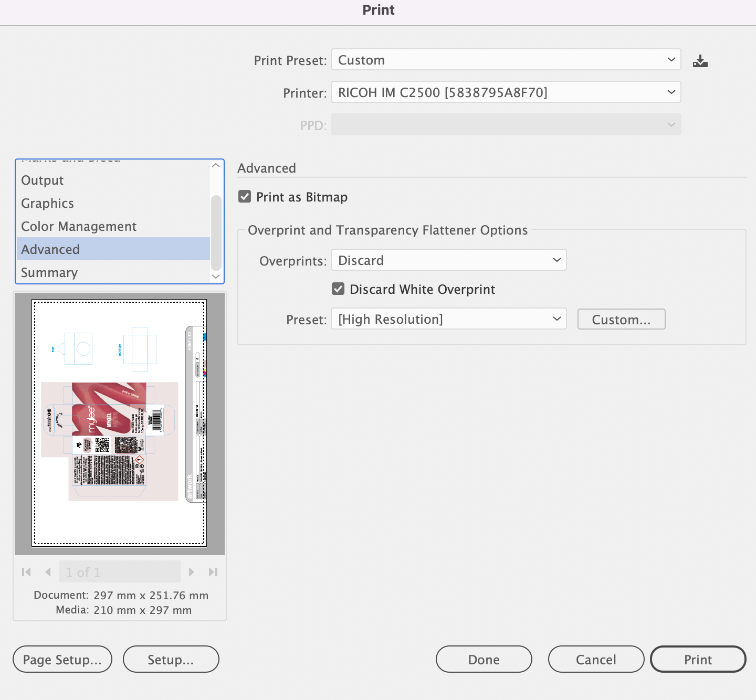The width and height of the screenshot is (756, 700).
Task: Click the Print button
Action: [698, 659]
